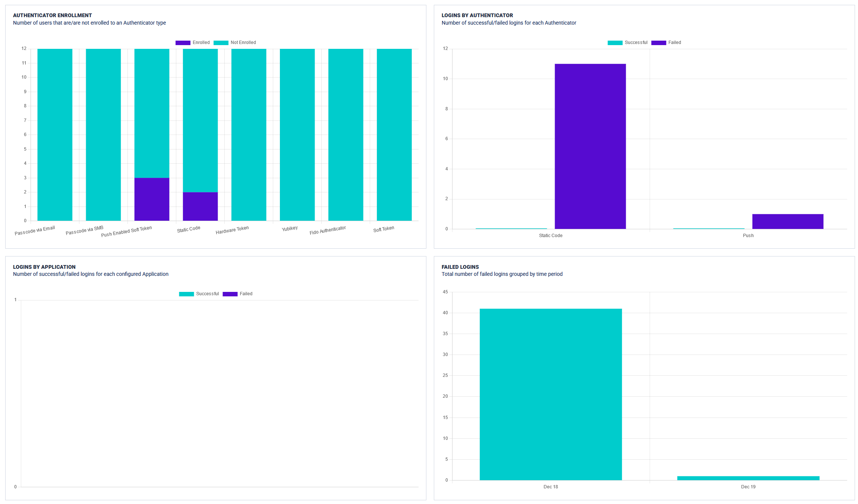Select the purple Enrolled segment for Static Code
This screenshot has height=504, width=858.
(200, 206)
